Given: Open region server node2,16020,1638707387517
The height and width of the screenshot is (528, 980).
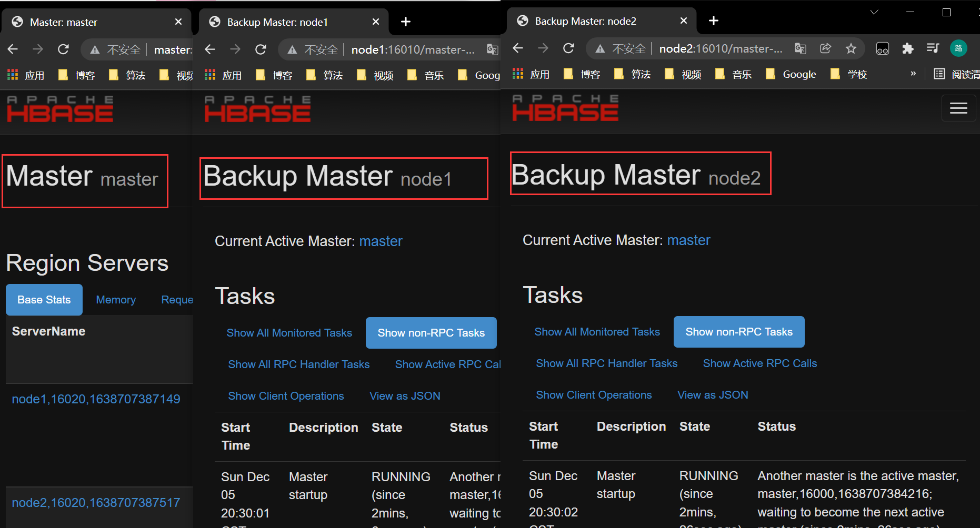Looking at the screenshot, I should tap(96, 503).
